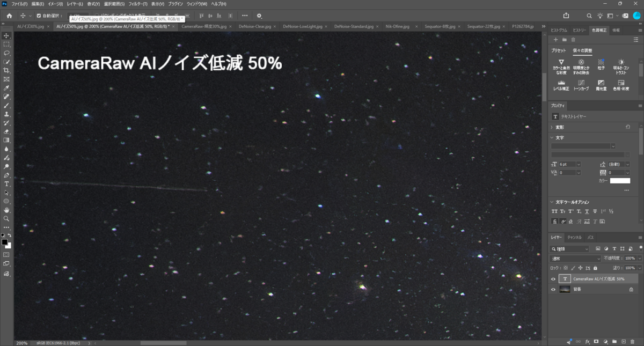Open the レイヤー(L) menu
Viewport: 644px width, 346px height.
tap(75, 4)
